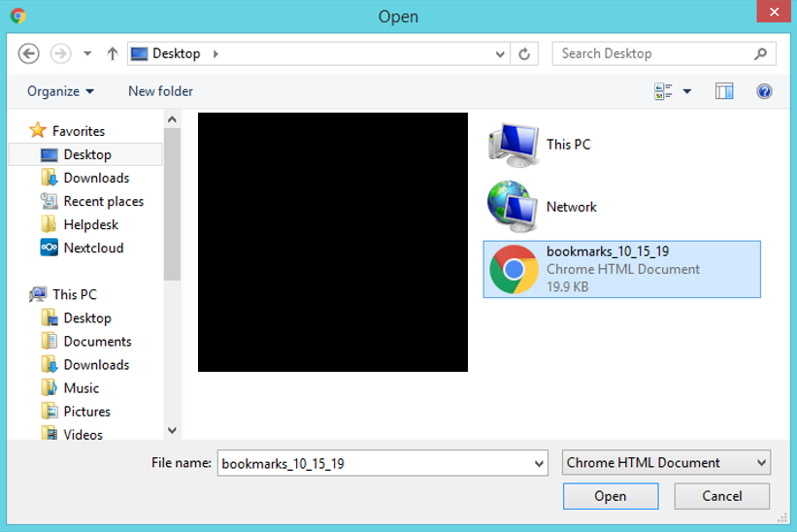This screenshot has height=532, width=797.
Task: Open Chrome HTML Document file type dropdown
Action: 666,463
